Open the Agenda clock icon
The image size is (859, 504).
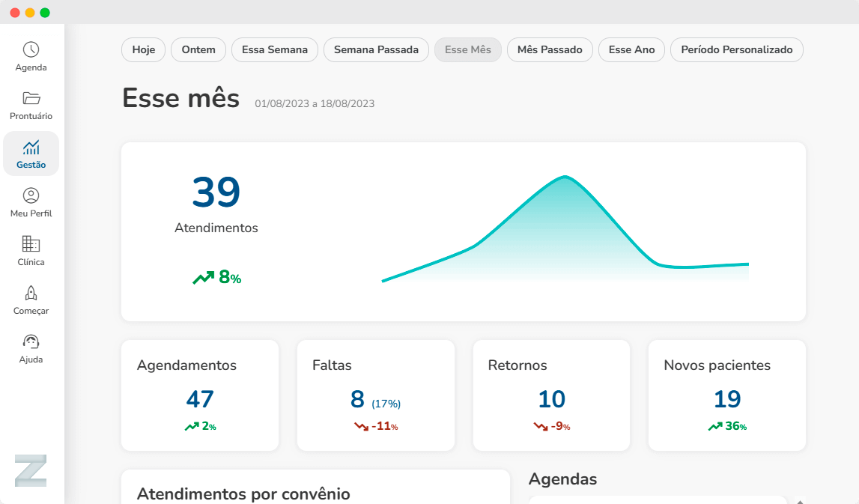[x=31, y=50]
